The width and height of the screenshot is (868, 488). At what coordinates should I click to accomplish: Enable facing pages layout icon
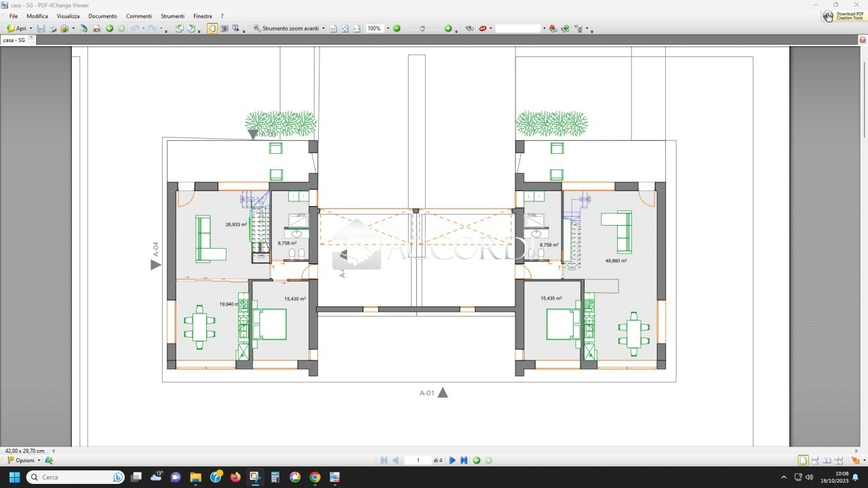point(827,460)
